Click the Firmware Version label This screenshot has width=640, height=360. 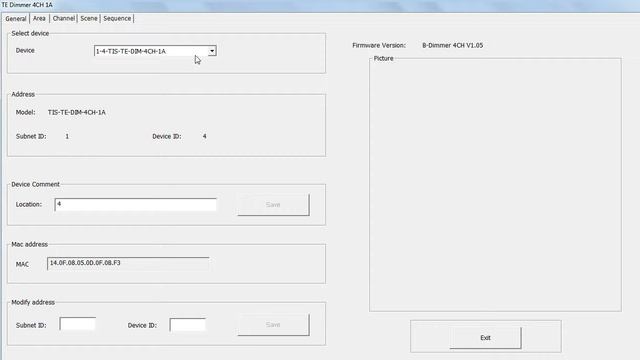(379, 45)
